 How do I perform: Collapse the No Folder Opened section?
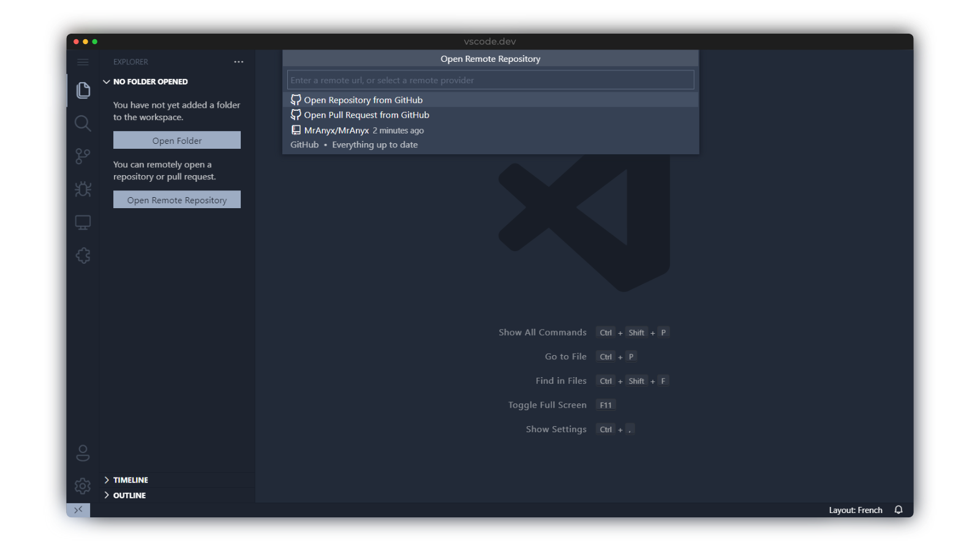point(178,81)
